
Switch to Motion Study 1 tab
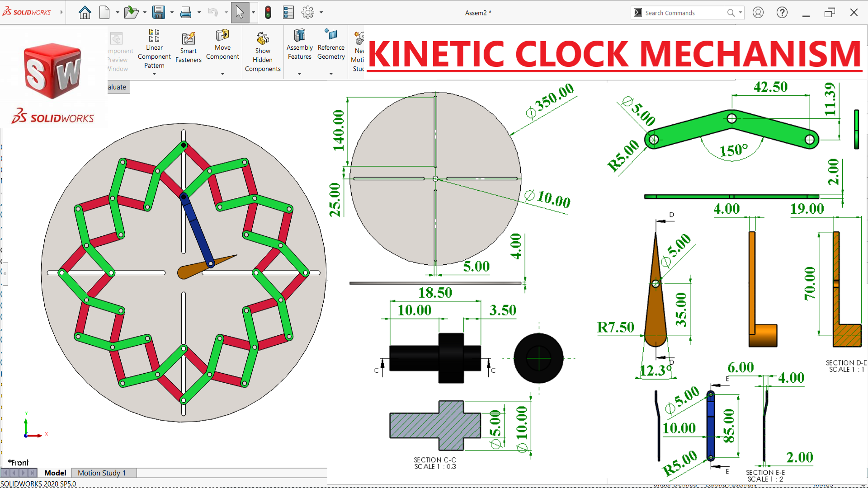coord(101,473)
